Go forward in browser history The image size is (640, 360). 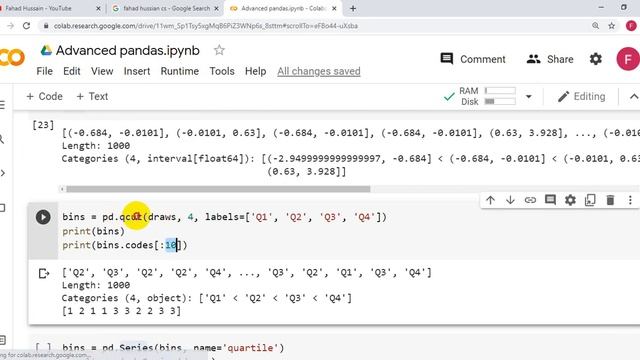point(10,26)
